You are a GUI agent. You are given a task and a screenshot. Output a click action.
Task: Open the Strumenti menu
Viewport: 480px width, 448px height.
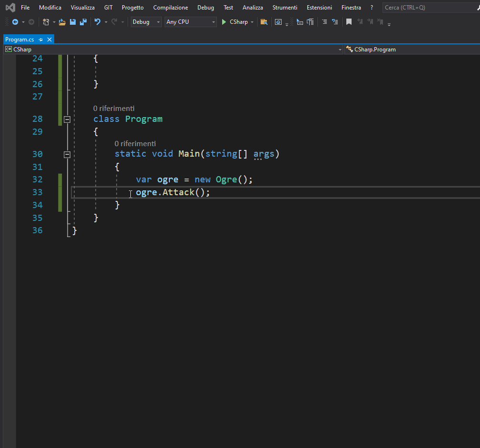(x=284, y=8)
